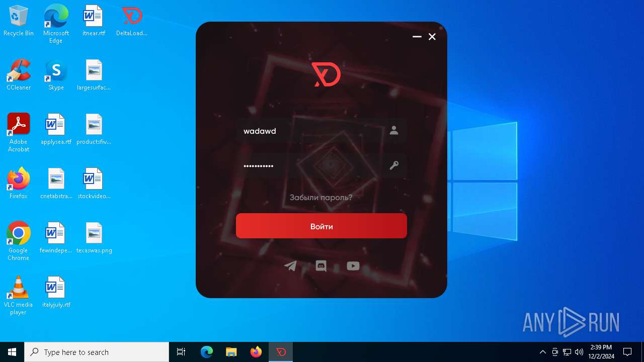This screenshot has height=362, width=644.
Task: Click the taskbar search box
Action: point(97,352)
